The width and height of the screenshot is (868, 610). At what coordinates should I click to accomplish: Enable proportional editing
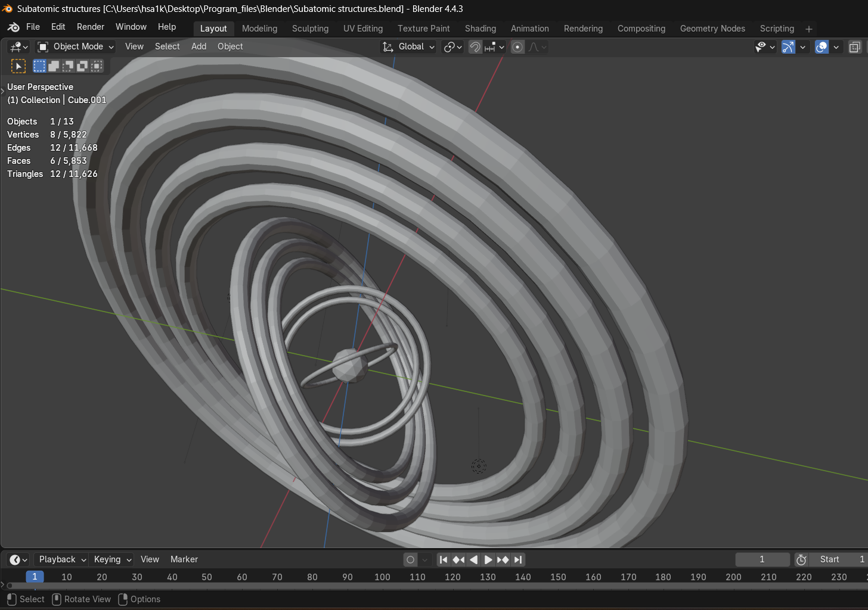point(517,47)
